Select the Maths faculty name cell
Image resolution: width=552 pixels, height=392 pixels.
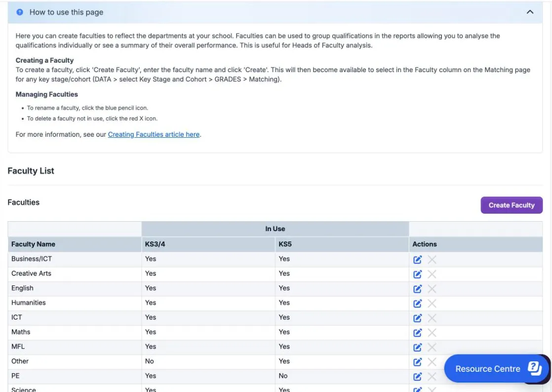tap(75, 332)
